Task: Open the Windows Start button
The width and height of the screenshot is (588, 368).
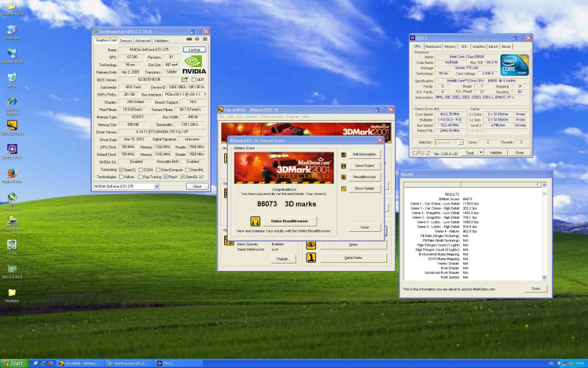Action: tap(14, 364)
